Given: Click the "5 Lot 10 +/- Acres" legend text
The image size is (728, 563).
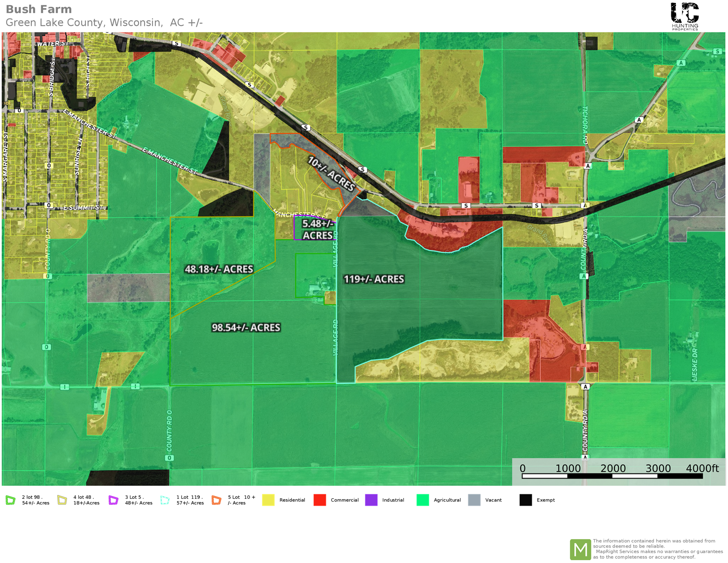Looking at the screenshot, I should tap(242, 500).
